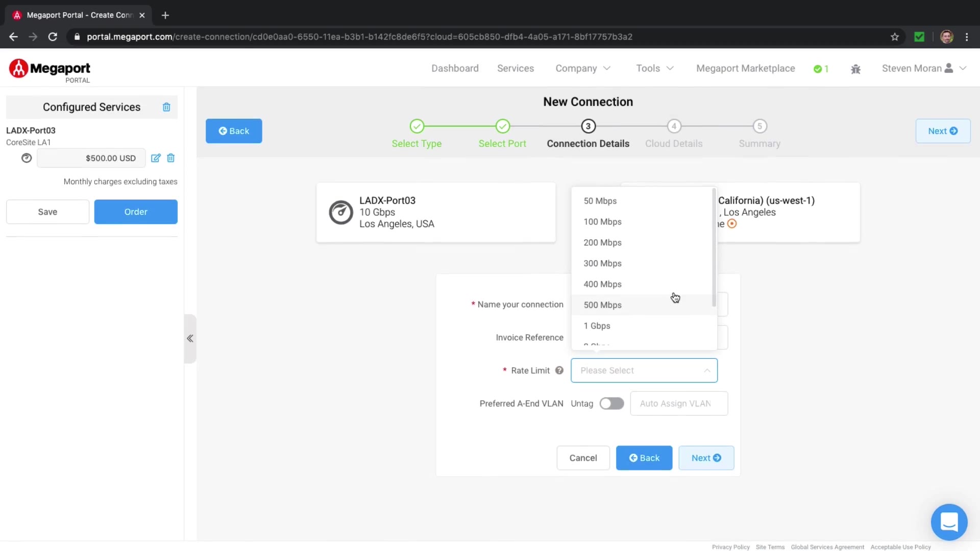
Task: Click the green status notification indicator
Action: (x=821, y=69)
